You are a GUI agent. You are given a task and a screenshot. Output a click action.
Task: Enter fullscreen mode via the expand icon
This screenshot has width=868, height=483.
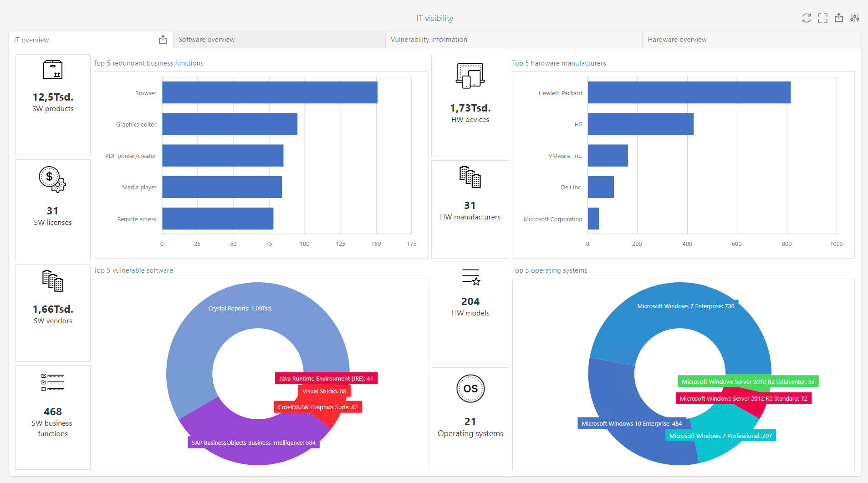[822, 18]
